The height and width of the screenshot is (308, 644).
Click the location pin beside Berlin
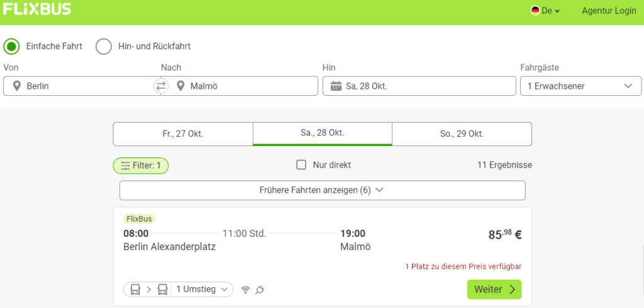click(16, 86)
